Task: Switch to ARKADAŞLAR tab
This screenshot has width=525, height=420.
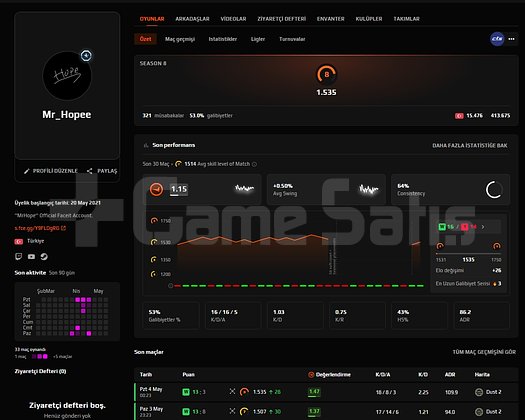Action: (x=192, y=19)
